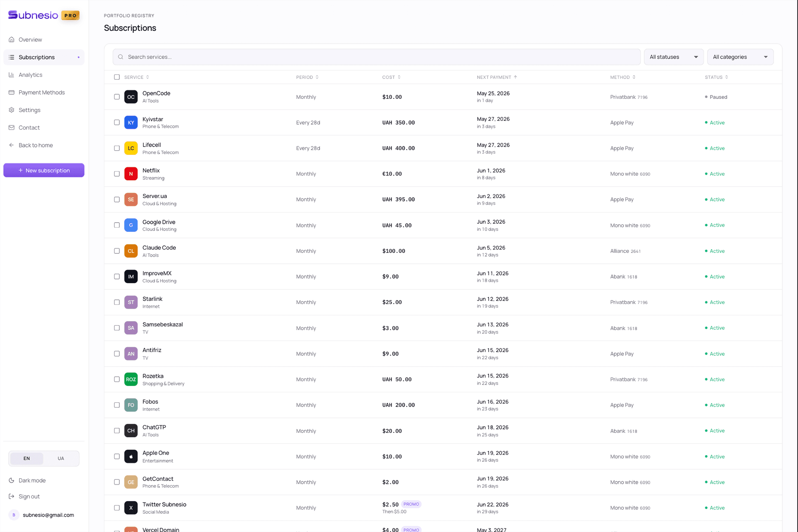Viewport: 798px width, 532px height.
Task: Click the user avatar next to email
Action: pyautogui.click(x=14, y=515)
